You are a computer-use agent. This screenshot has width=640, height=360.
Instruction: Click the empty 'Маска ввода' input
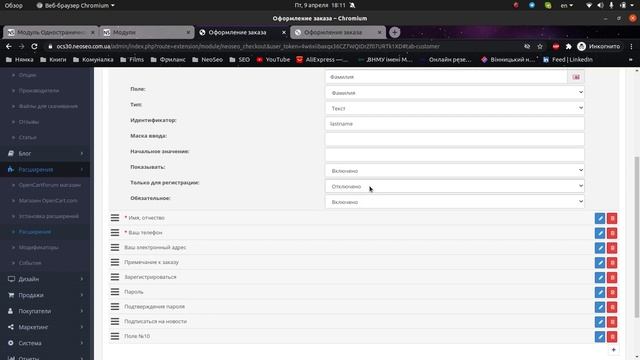[455, 139]
